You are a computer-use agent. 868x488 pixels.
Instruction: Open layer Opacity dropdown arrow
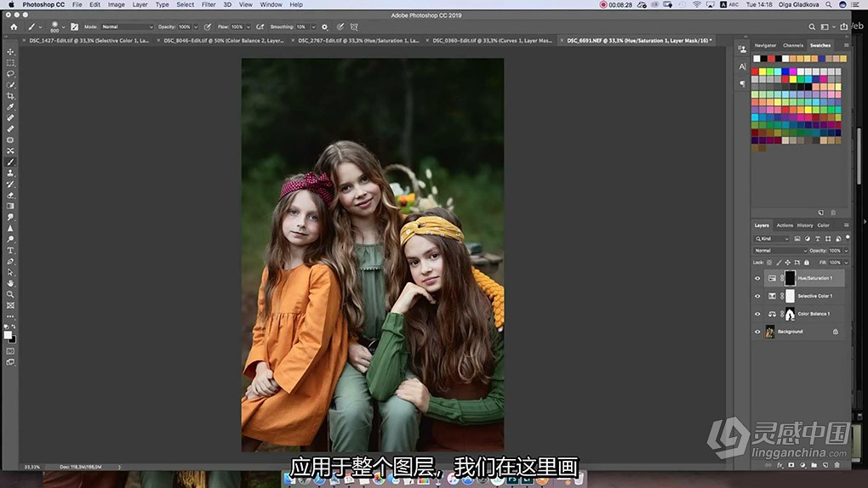click(846, 251)
